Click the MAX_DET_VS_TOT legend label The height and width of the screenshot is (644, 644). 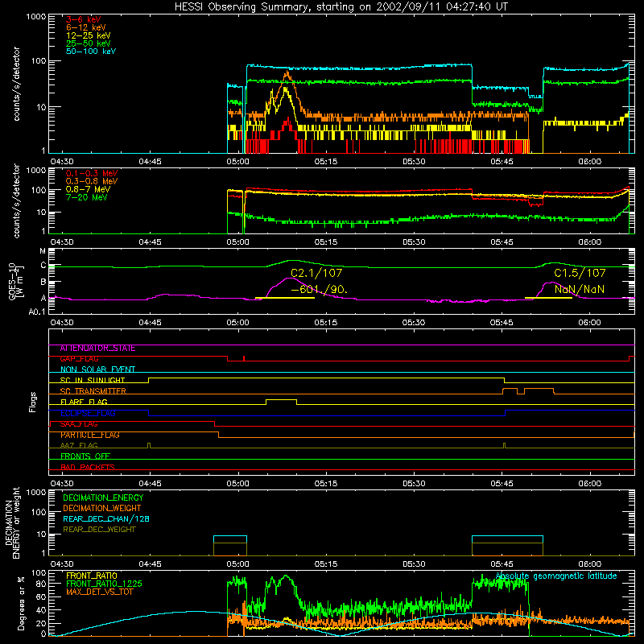coord(100,592)
